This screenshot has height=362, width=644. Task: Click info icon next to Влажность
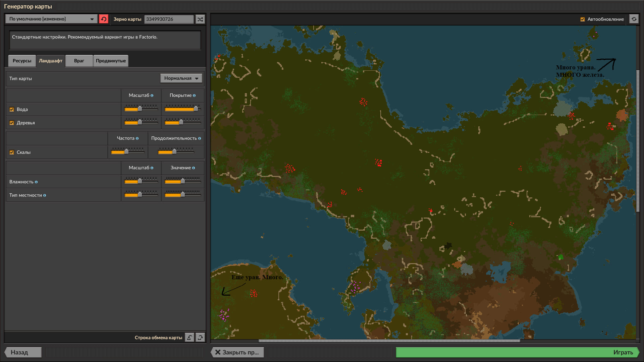[x=36, y=182]
